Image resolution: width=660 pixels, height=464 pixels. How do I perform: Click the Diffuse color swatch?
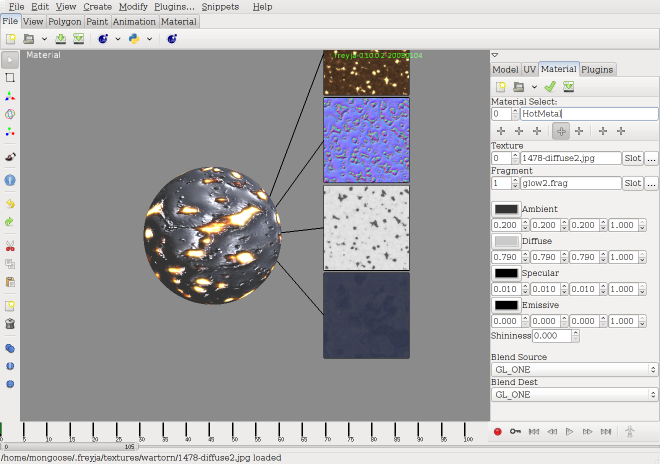coord(506,241)
